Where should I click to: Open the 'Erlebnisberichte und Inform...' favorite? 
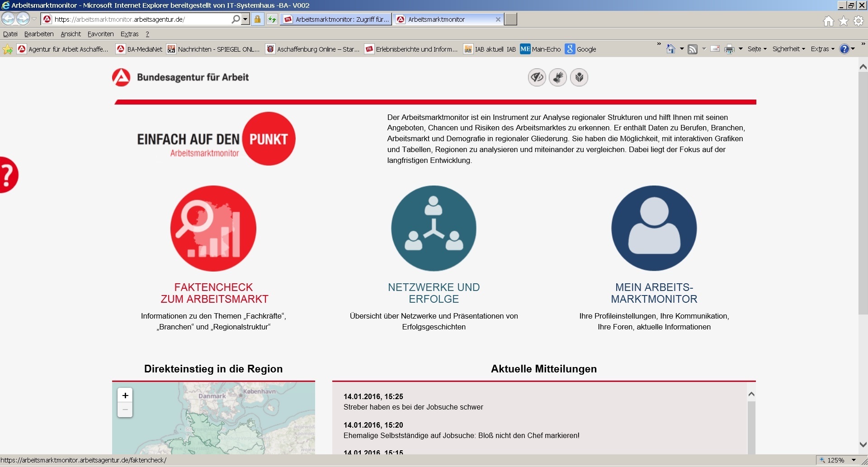pos(411,49)
